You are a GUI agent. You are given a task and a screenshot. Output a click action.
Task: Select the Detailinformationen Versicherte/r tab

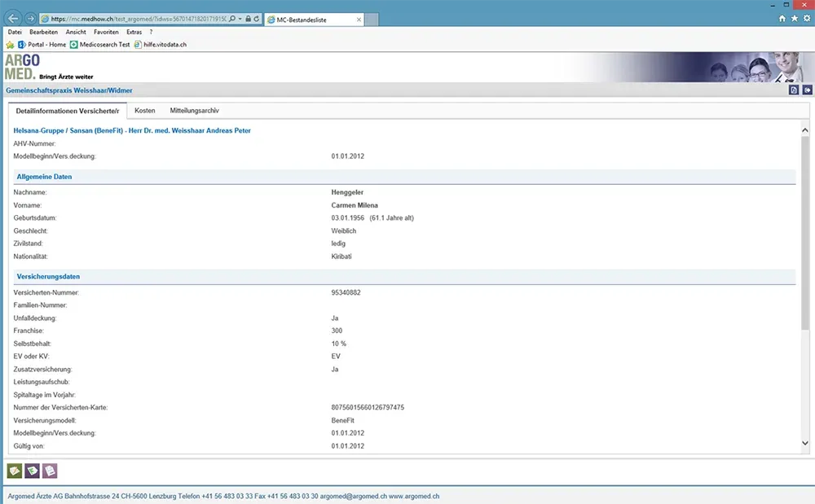coord(68,111)
